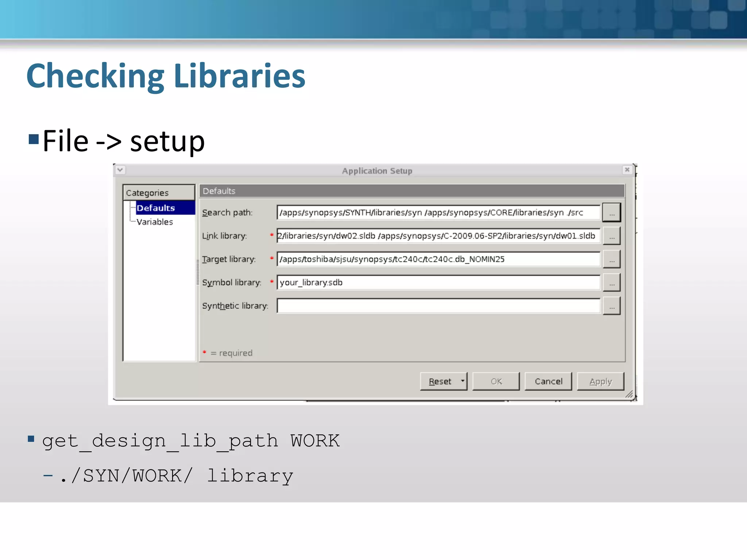
Task: Click the Categories header label
Action: [x=159, y=192]
